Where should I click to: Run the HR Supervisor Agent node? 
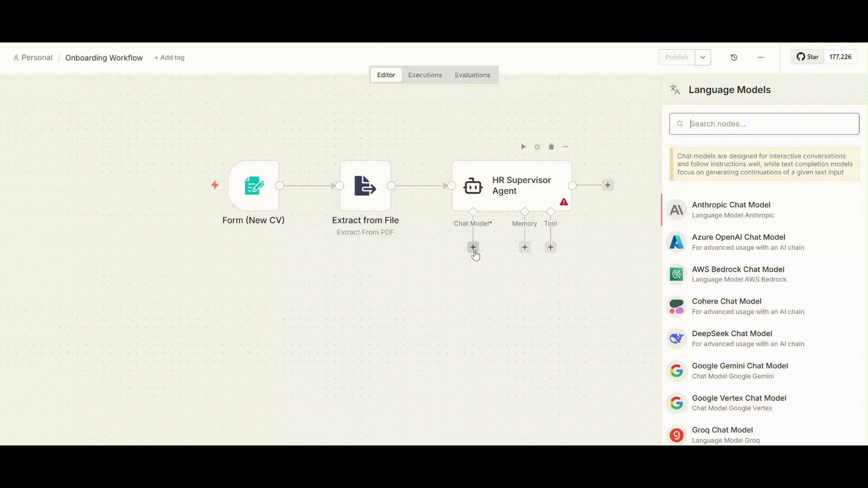pyautogui.click(x=523, y=147)
